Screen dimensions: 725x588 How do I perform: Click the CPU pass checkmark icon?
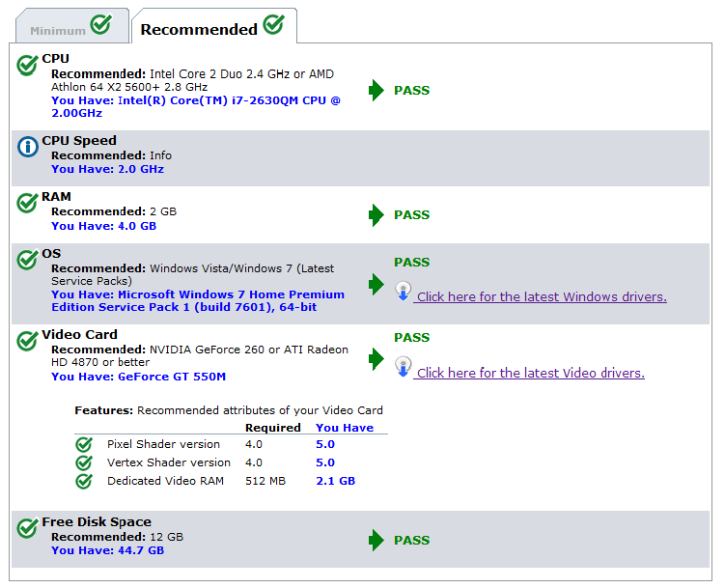tap(27, 65)
